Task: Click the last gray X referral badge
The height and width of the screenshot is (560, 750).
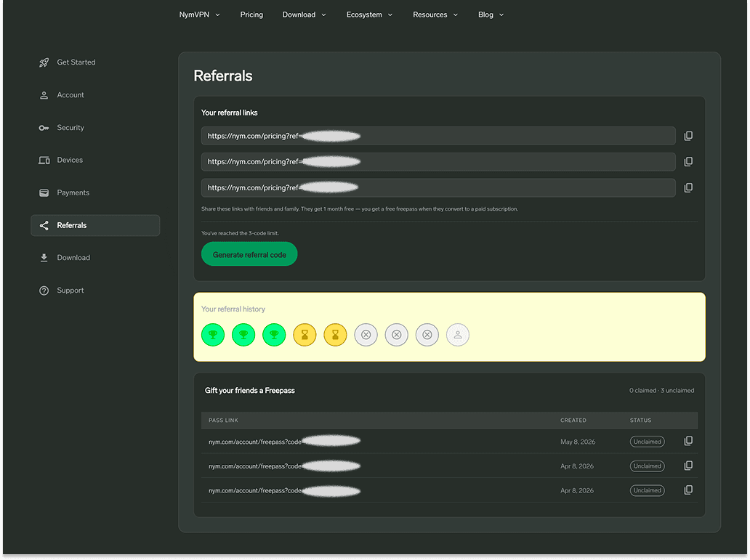Action: [427, 335]
